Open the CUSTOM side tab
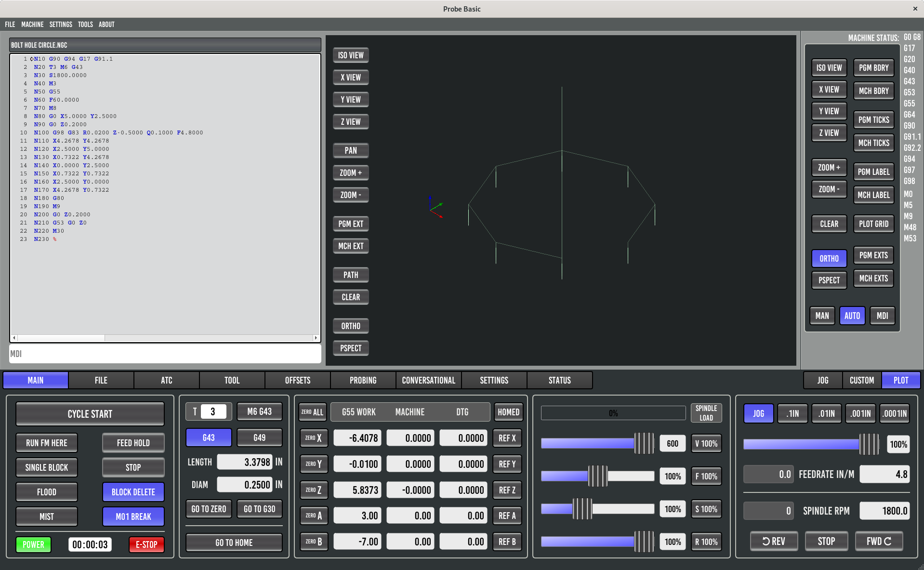 [862, 380]
